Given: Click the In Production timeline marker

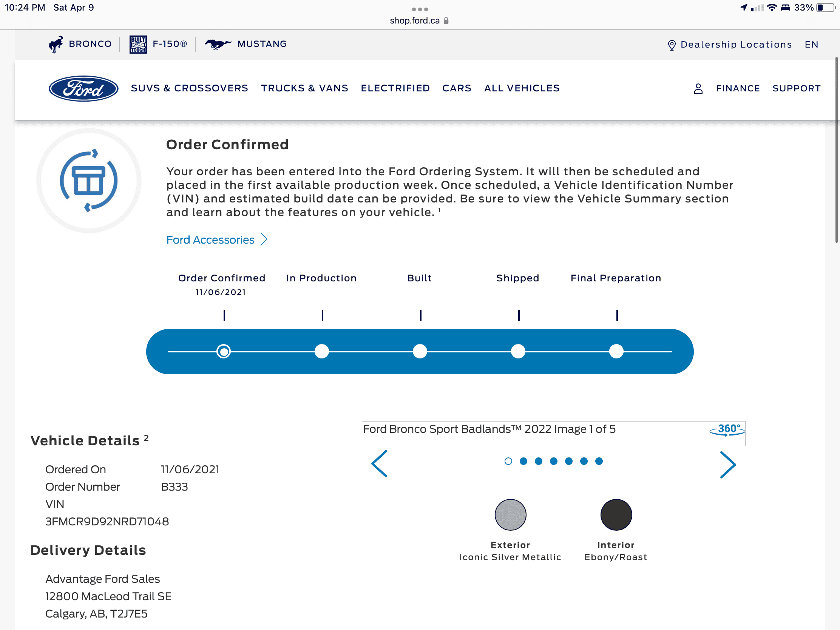Looking at the screenshot, I should (x=322, y=351).
